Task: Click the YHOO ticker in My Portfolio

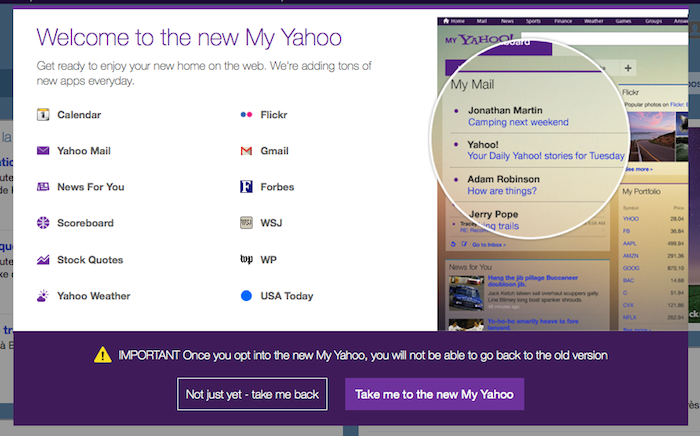Action: [x=631, y=219]
